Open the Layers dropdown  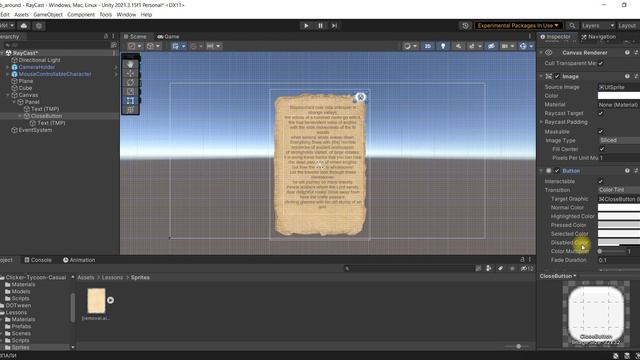(598, 26)
